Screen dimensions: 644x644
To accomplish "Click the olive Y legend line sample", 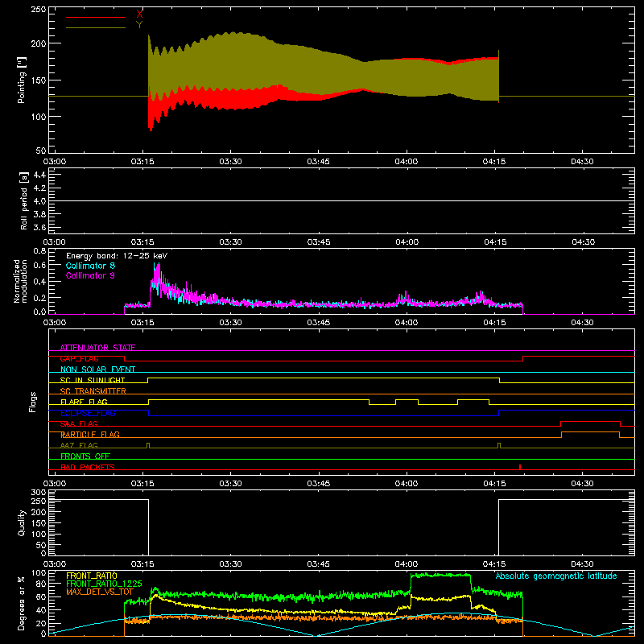I will [x=96, y=28].
